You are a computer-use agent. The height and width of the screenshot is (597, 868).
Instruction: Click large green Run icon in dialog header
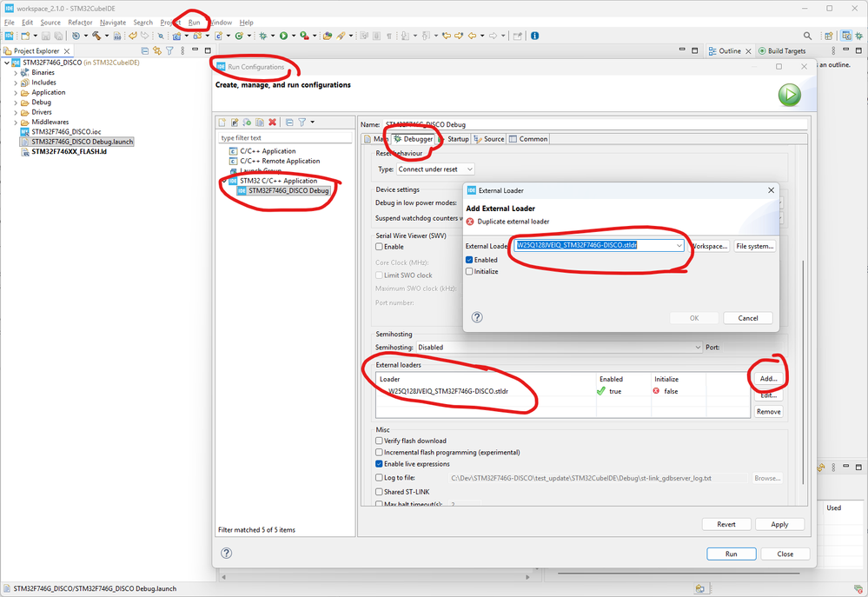(790, 96)
